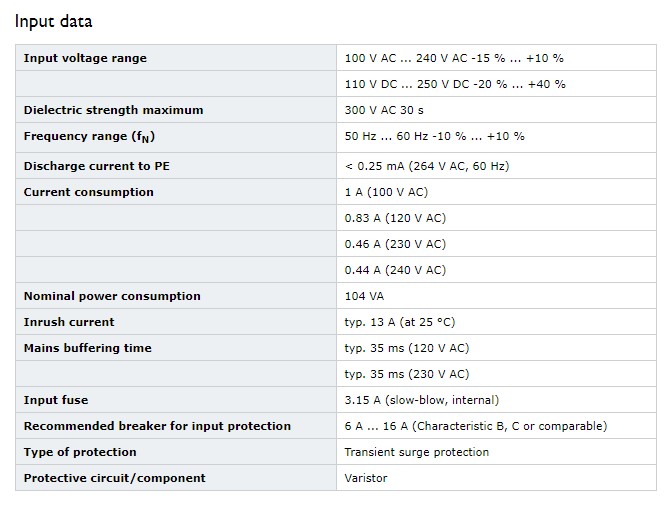Click the Mains buffering time label
Image resolution: width=672 pixels, height=510 pixels.
[88, 348]
